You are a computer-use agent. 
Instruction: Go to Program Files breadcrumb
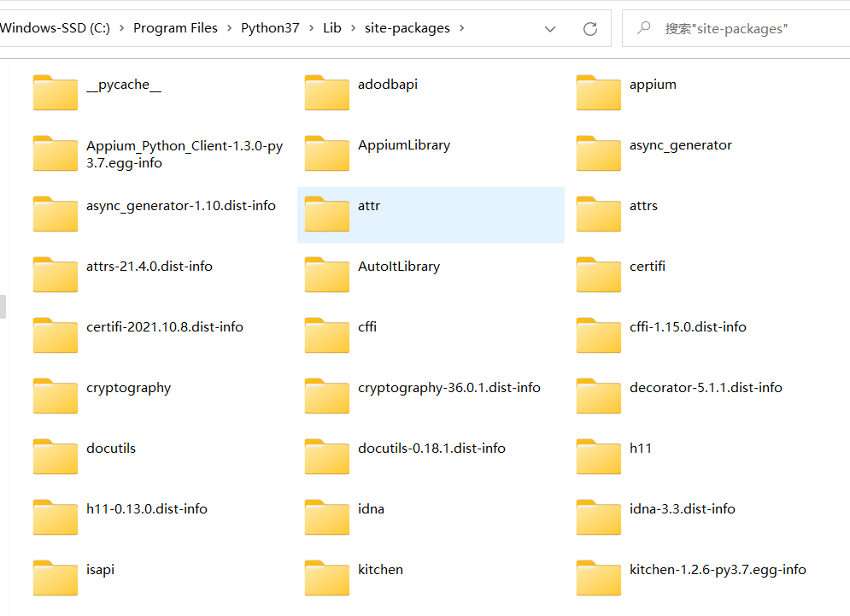(x=175, y=28)
